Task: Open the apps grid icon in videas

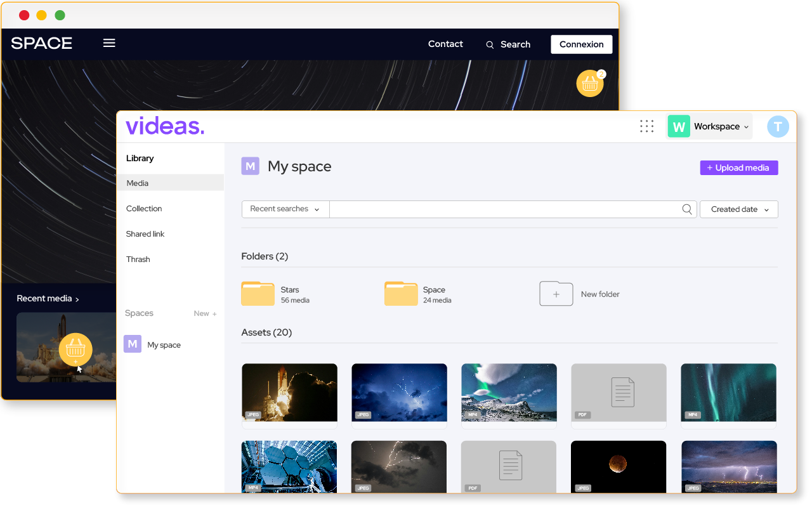Action: click(x=646, y=126)
